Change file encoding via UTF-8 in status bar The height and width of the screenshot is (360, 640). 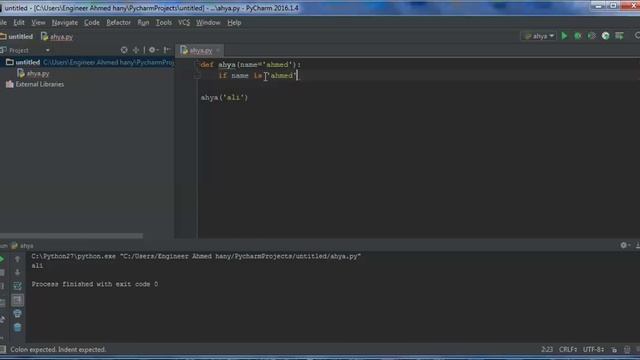tap(593, 349)
